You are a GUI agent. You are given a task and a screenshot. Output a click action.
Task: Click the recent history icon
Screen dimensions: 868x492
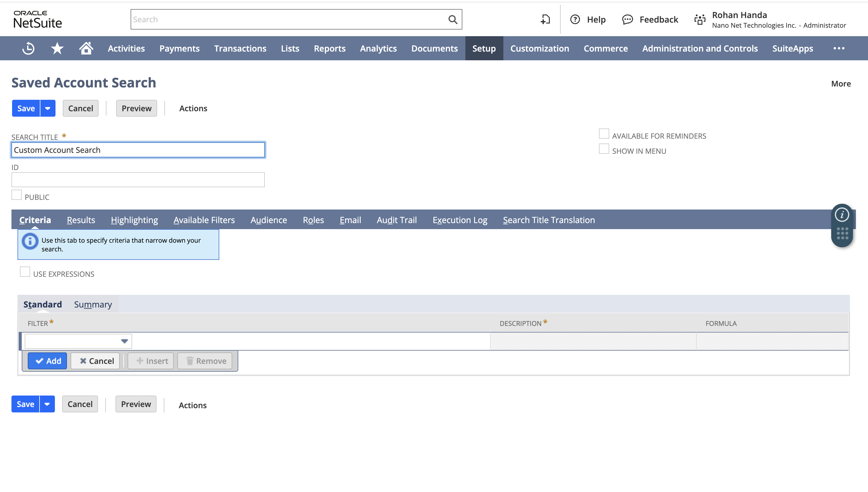pyautogui.click(x=28, y=48)
